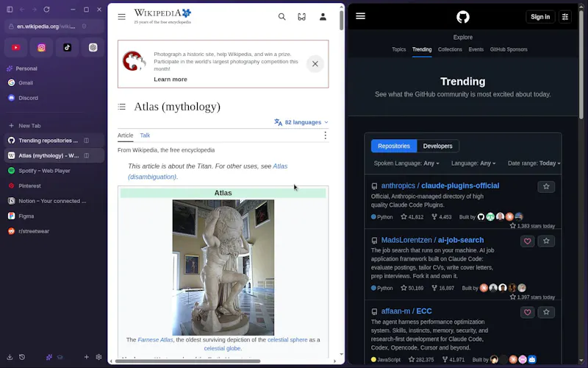Click Learn more in Wikipedia banner
Screen dimensions: 588x368
point(171,79)
